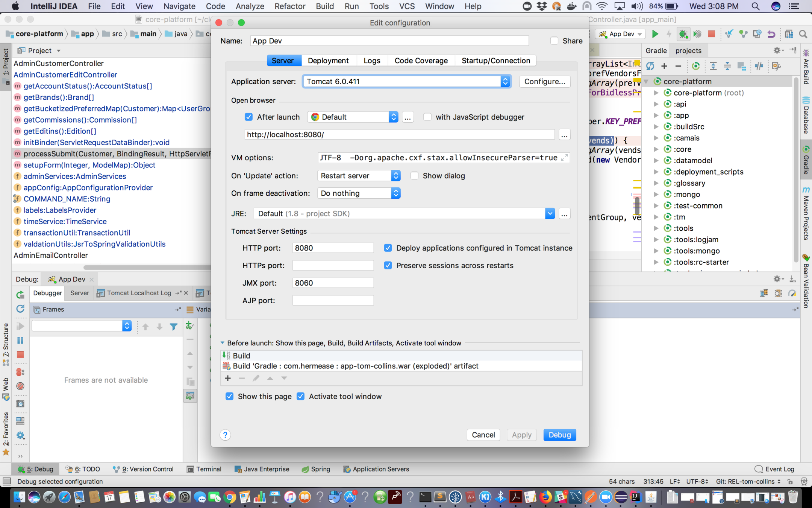The width and height of the screenshot is (812, 508).
Task: Switch to Code Coverage tab
Action: [421, 61]
